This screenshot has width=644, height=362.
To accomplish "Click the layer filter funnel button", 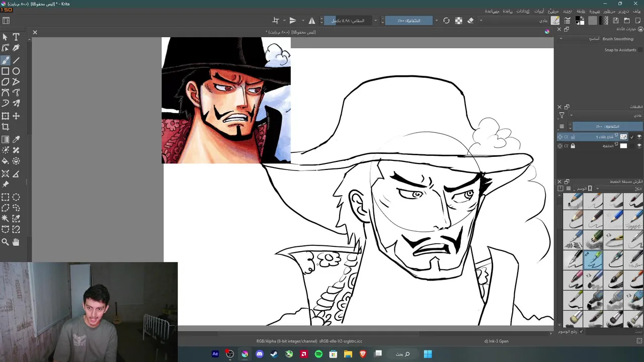I will coord(562,116).
